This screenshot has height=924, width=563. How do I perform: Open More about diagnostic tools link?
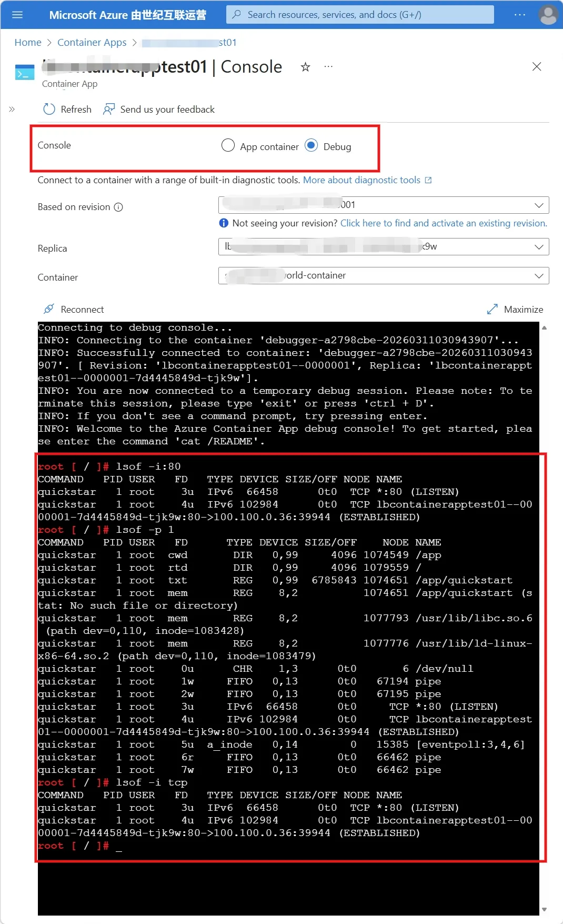click(361, 180)
